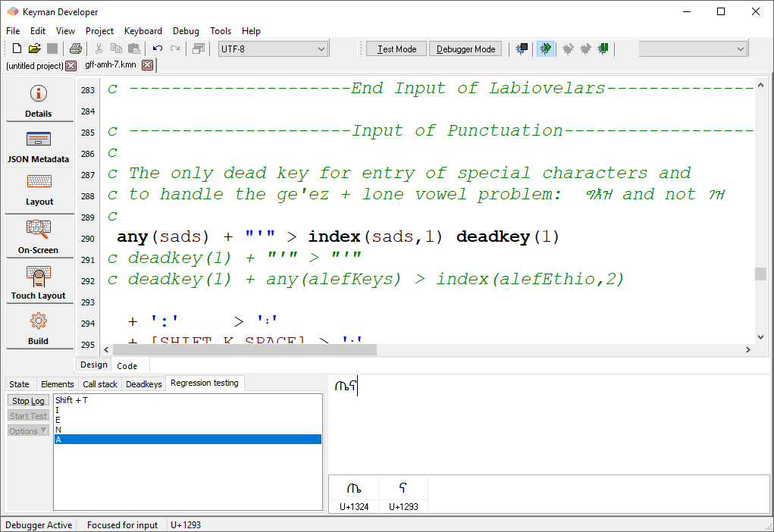
Task: Click the New file toolbar icon
Action: click(17, 49)
